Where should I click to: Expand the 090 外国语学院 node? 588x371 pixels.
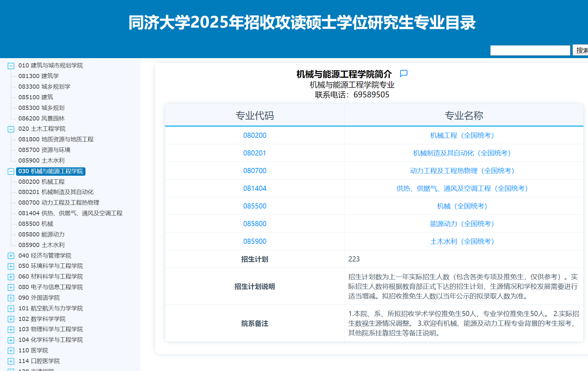(11, 298)
